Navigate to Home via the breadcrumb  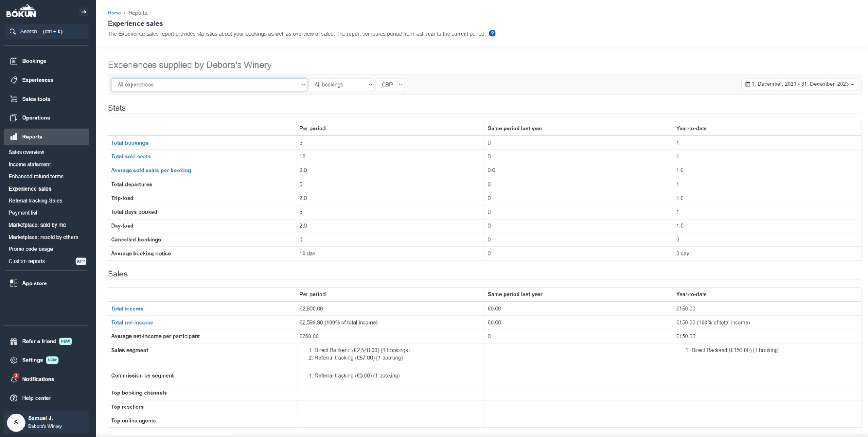114,13
